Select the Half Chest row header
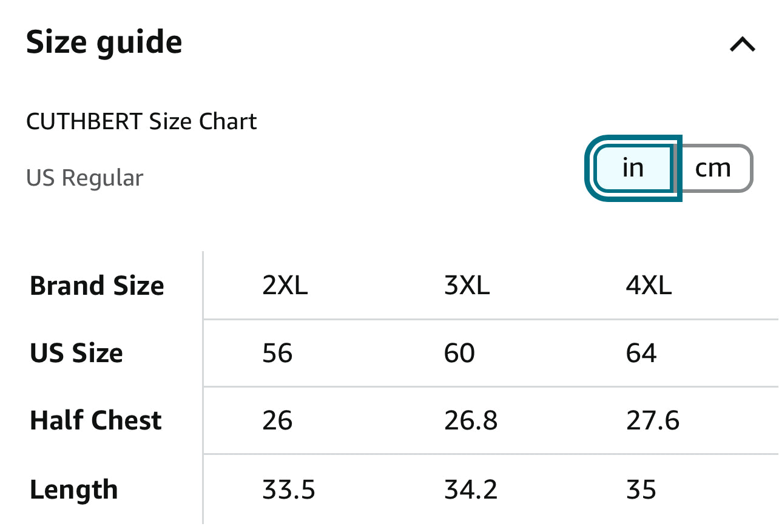This screenshot has height=532, width=779. pos(96,420)
